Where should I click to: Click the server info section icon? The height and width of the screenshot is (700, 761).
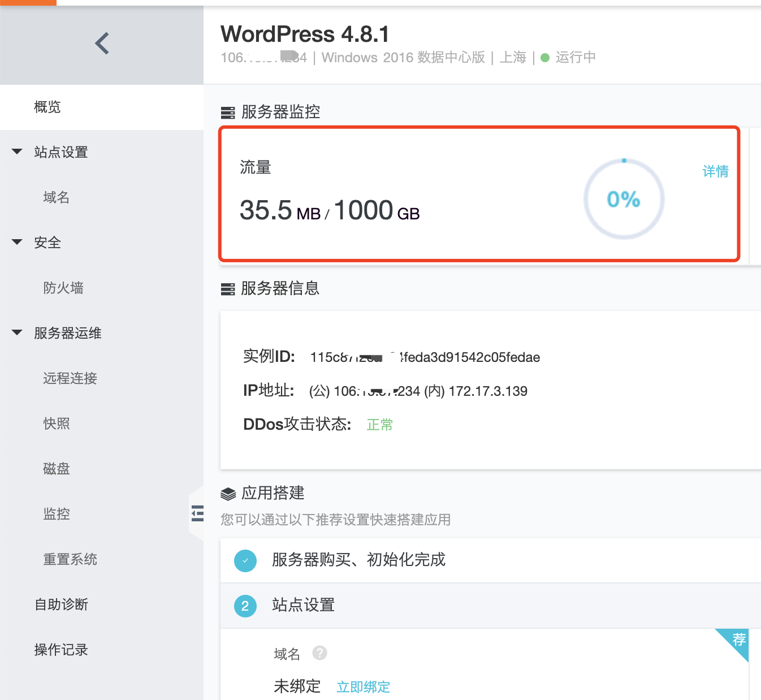coord(228,289)
